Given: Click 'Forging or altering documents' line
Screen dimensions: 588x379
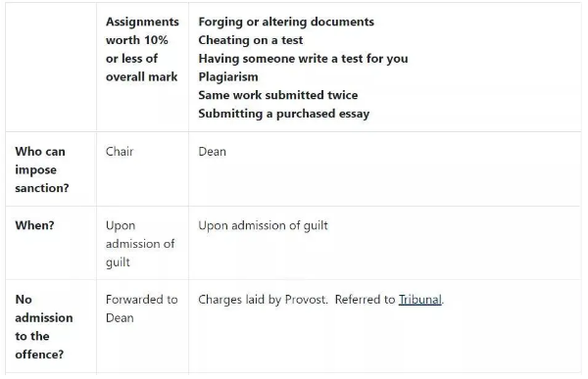Looking at the screenshot, I should pyautogui.click(x=286, y=22).
